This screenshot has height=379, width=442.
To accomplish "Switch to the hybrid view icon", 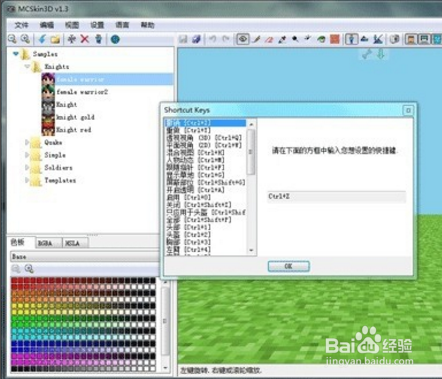I will pos(378,39).
